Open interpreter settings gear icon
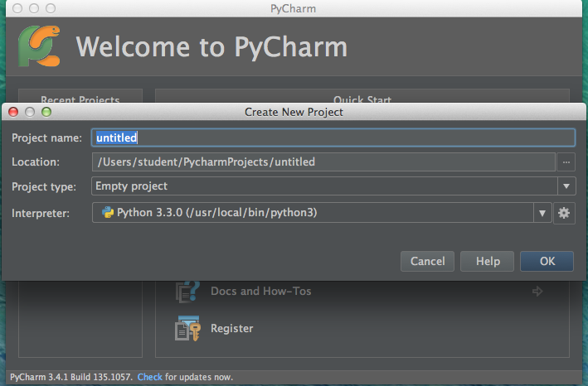Image resolution: width=588 pixels, height=386 pixels. pos(564,213)
